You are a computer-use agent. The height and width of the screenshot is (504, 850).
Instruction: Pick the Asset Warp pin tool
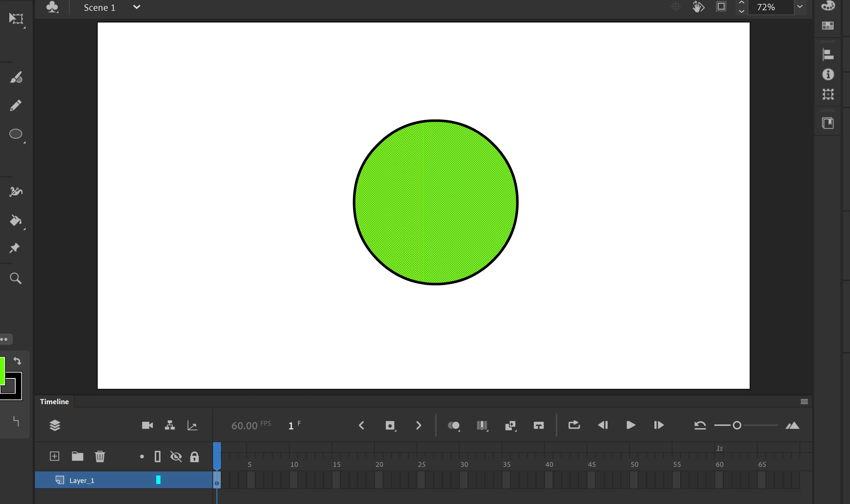[14, 248]
